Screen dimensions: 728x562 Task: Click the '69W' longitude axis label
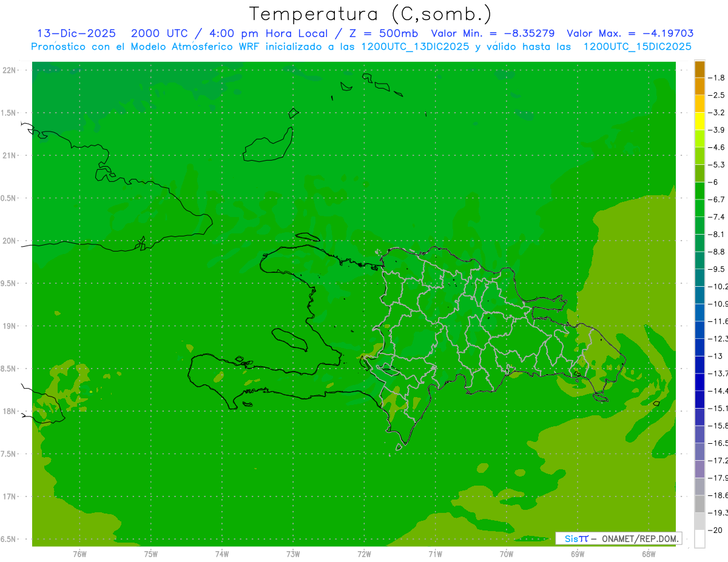[578, 554]
